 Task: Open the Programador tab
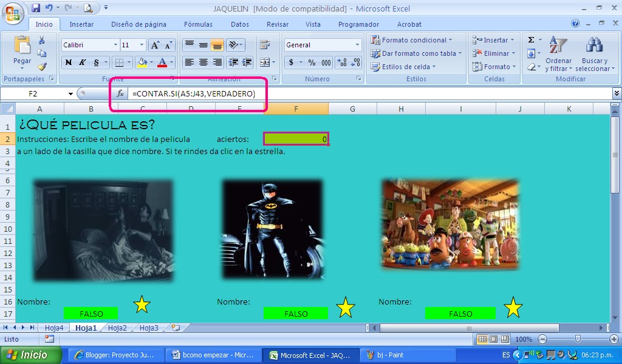tap(358, 24)
